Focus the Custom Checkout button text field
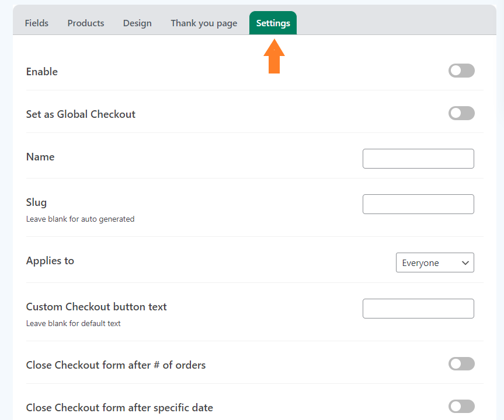504x420 pixels. point(418,309)
